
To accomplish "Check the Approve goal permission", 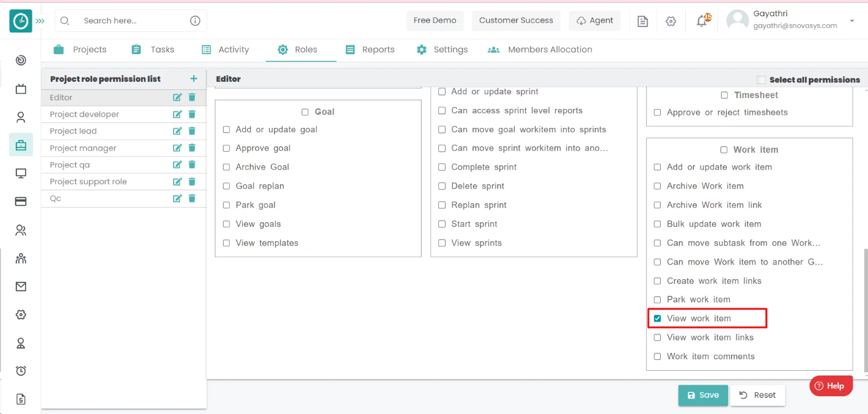I will point(226,148).
